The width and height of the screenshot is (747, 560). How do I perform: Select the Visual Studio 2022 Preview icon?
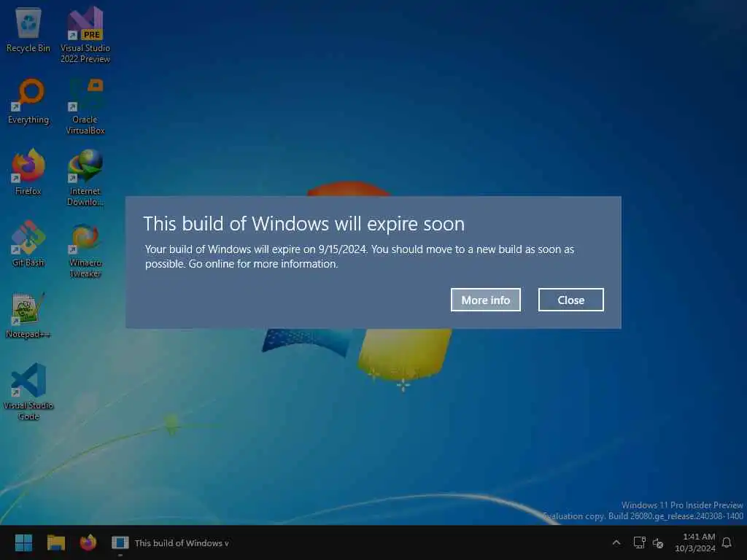click(85, 35)
